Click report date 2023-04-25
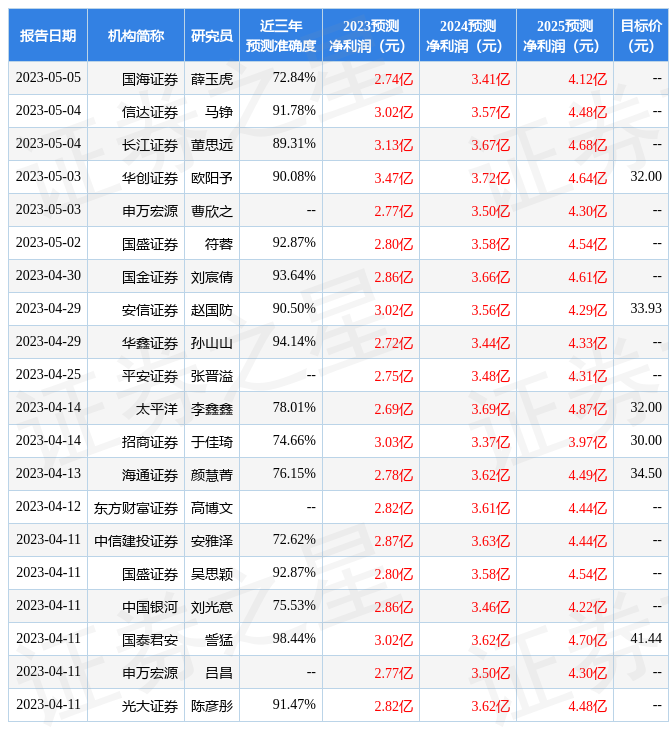Screen dimensions: 669x730 click(48, 374)
